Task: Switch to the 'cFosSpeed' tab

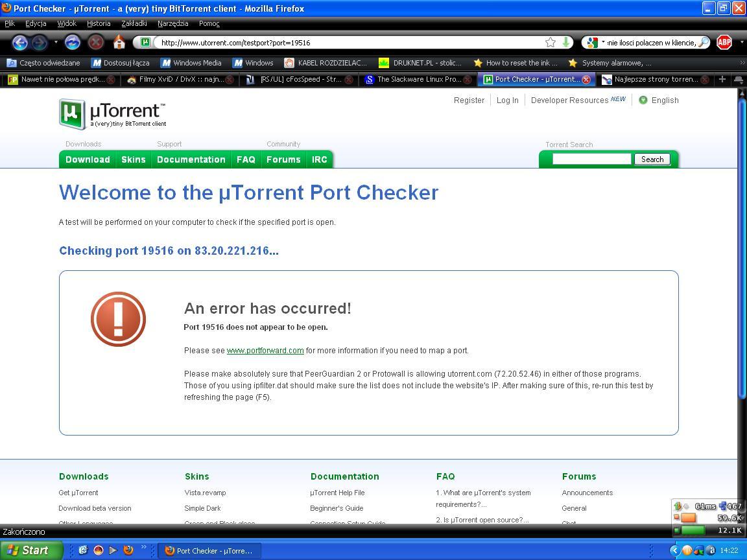Action: [298, 80]
